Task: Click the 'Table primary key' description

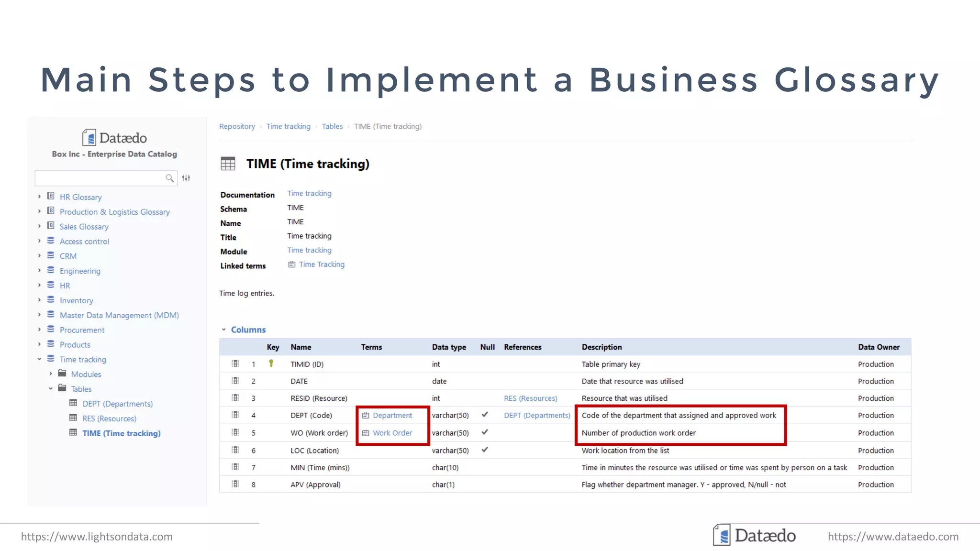Action: (x=611, y=364)
